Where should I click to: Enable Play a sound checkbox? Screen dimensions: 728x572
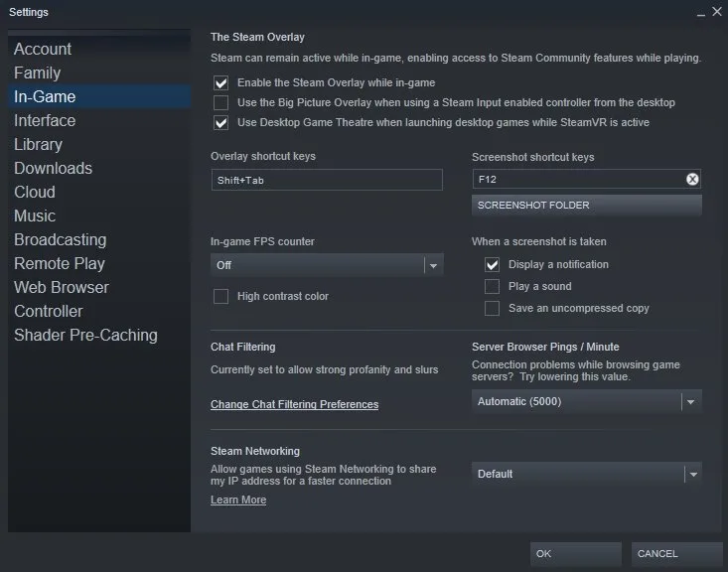click(x=493, y=286)
